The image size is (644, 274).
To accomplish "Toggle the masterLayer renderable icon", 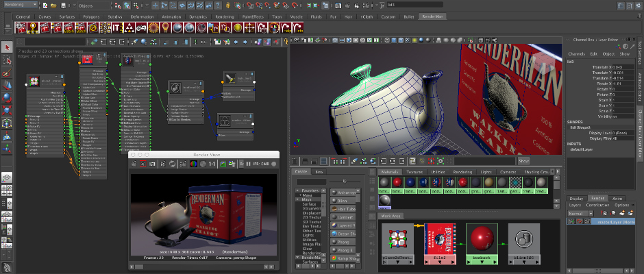I will [x=571, y=221].
